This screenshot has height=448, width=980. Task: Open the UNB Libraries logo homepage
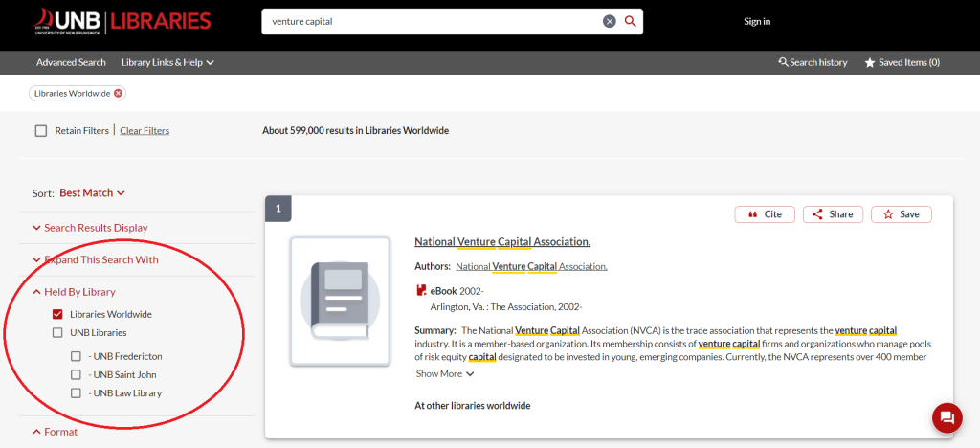click(x=122, y=21)
